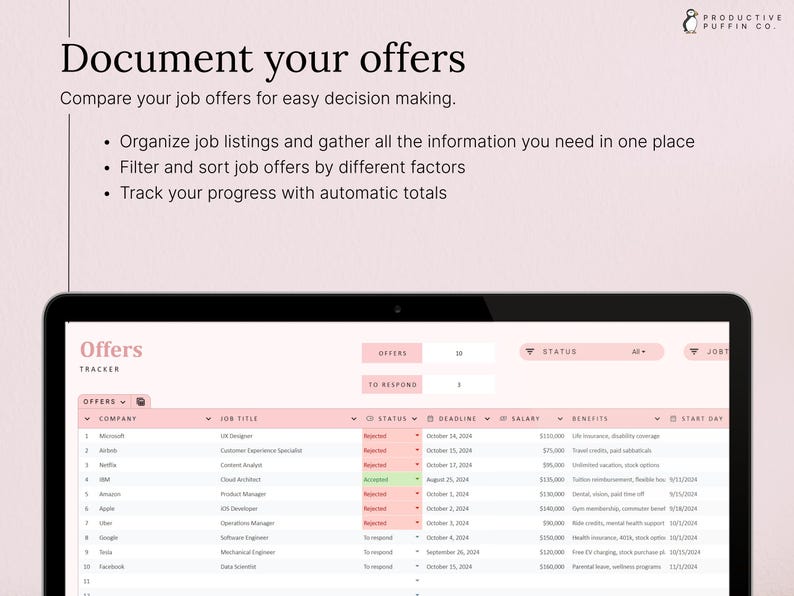Click the TO RESPOND summary label box

click(x=392, y=385)
